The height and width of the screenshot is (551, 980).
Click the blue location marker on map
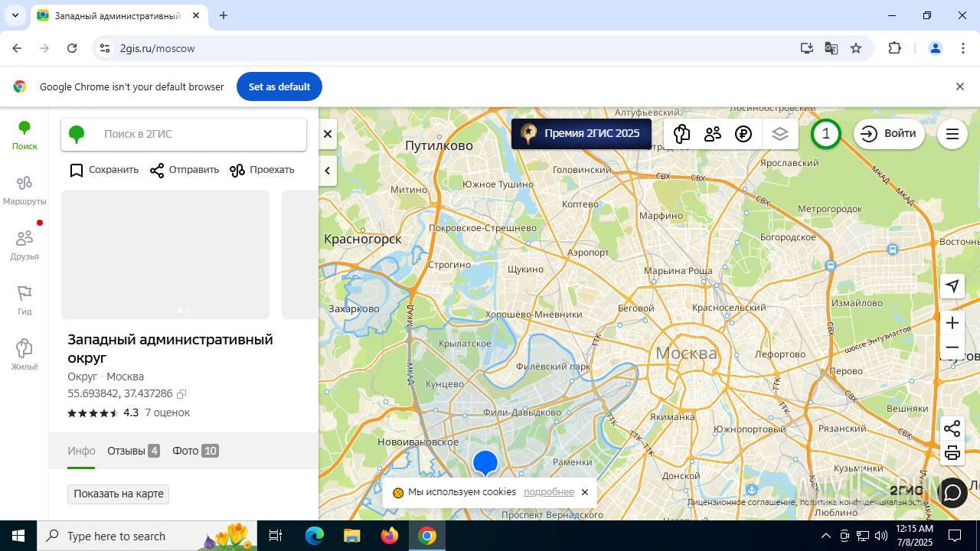point(485,463)
